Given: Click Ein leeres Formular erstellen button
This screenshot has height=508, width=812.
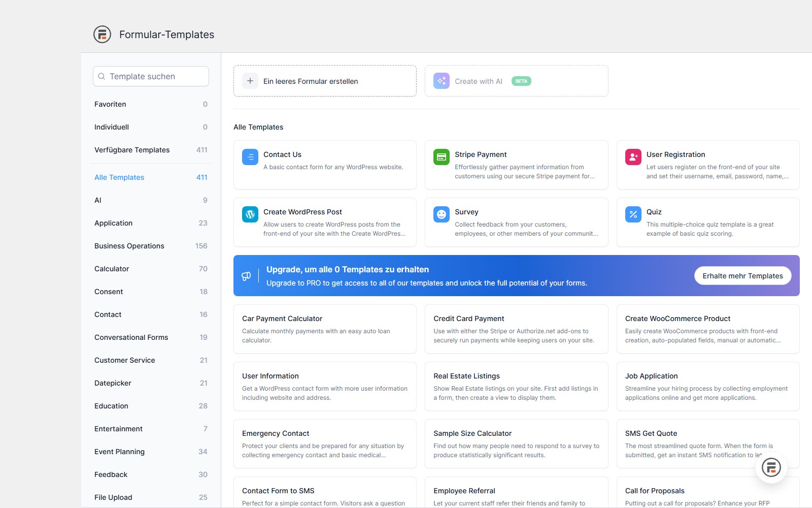Looking at the screenshot, I should [325, 81].
